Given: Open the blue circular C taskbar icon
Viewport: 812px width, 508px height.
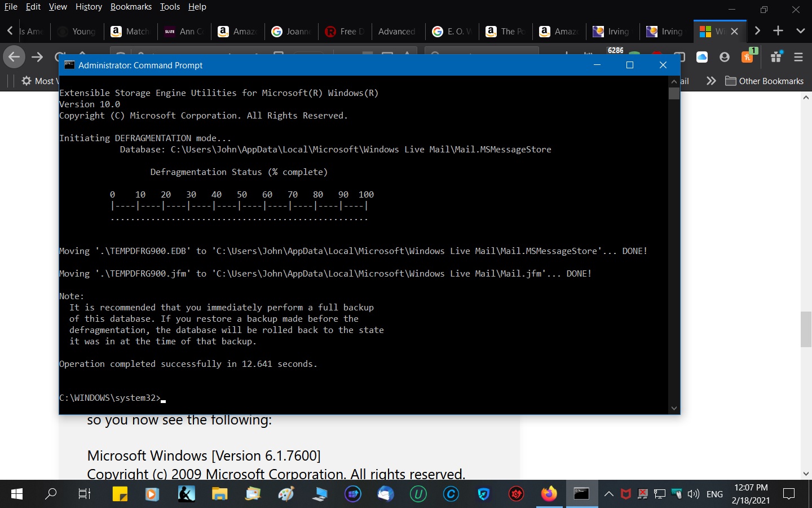Looking at the screenshot, I should pos(451,494).
